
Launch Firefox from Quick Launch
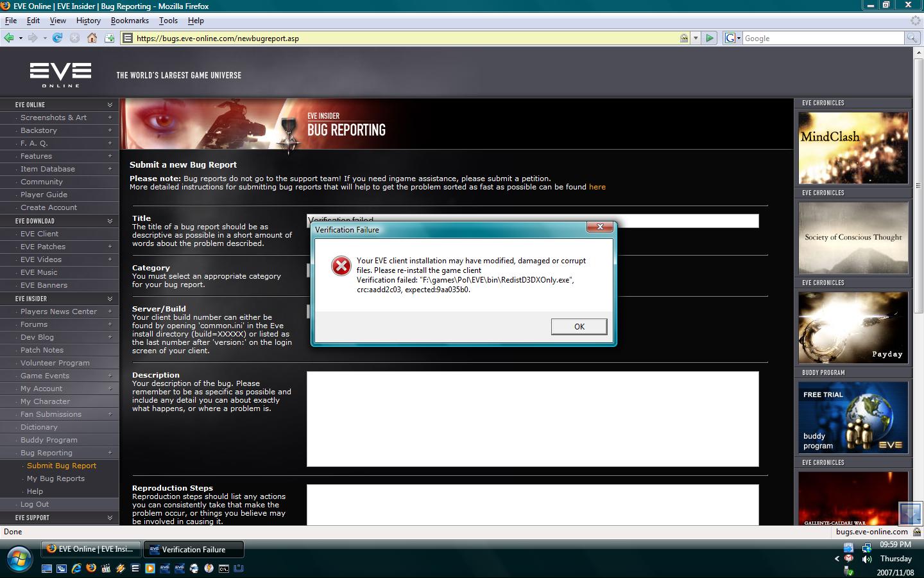[x=90, y=568]
